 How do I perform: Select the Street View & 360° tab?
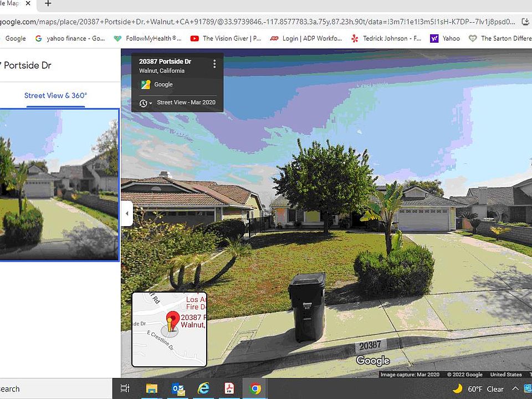click(x=55, y=95)
